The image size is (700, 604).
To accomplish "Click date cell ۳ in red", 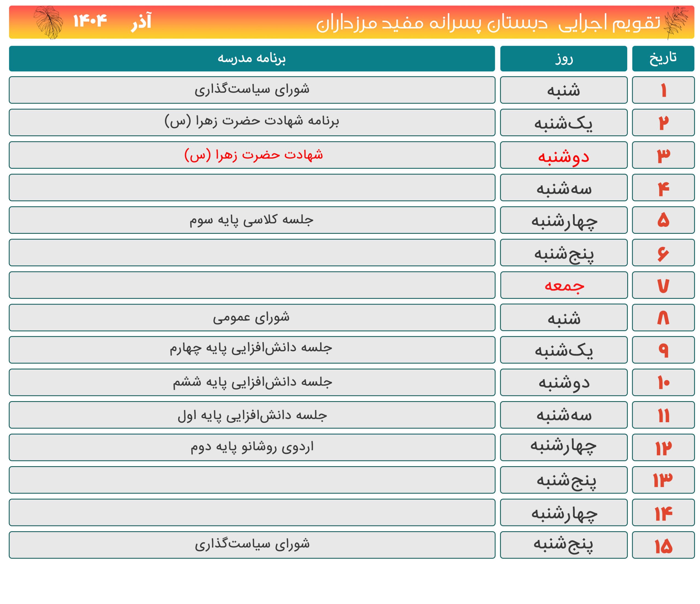I will click(x=663, y=155).
